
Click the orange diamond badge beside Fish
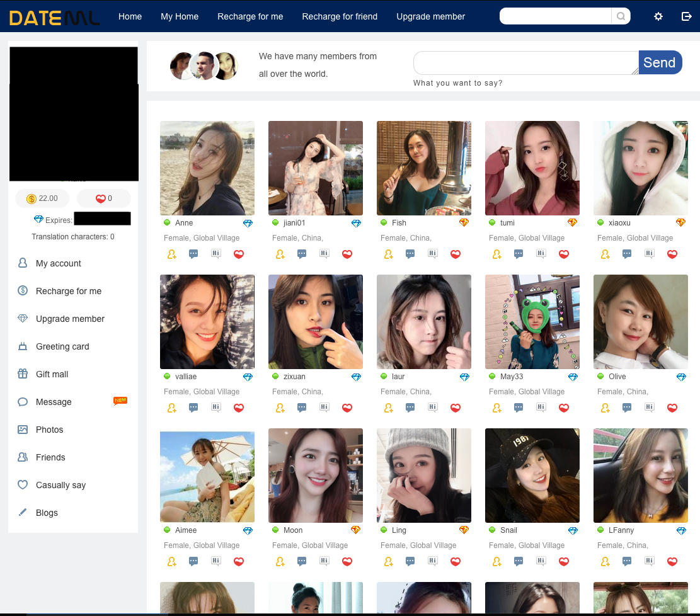click(x=464, y=222)
